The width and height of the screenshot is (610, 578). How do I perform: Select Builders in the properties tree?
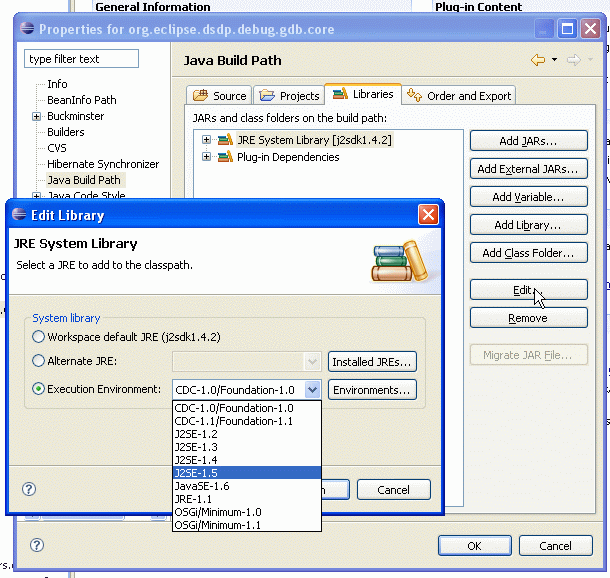(65, 132)
